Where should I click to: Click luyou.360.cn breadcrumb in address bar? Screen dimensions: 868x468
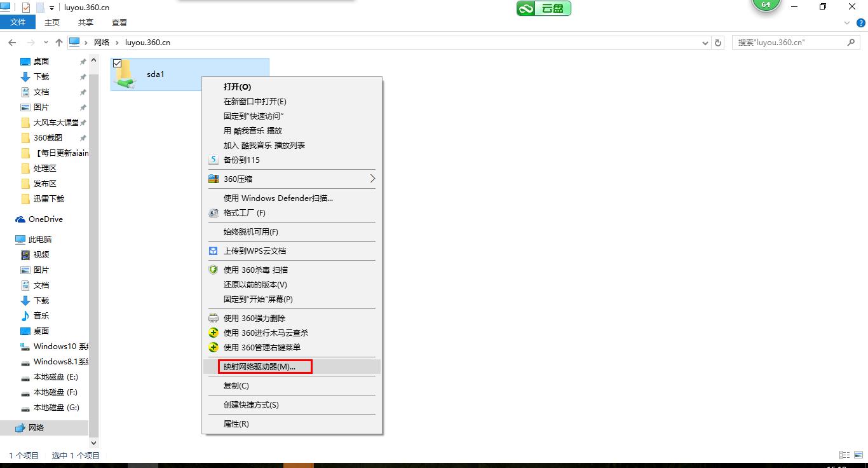point(147,43)
